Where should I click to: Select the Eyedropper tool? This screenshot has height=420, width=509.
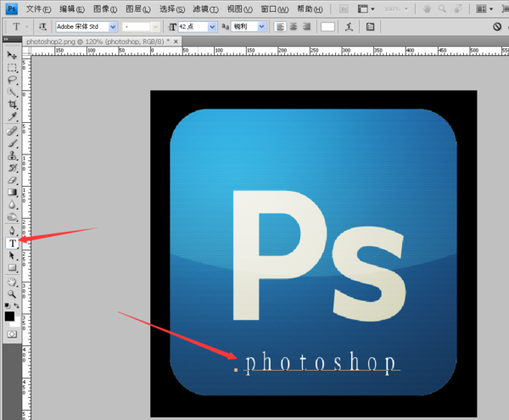[12, 116]
